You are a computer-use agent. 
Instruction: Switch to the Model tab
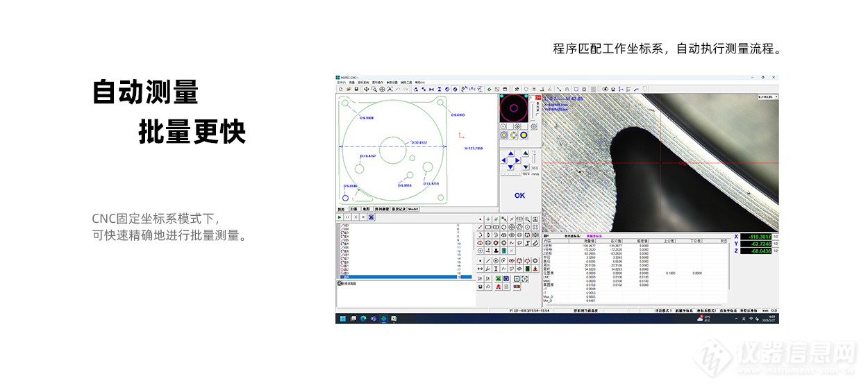(x=413, y=209)
